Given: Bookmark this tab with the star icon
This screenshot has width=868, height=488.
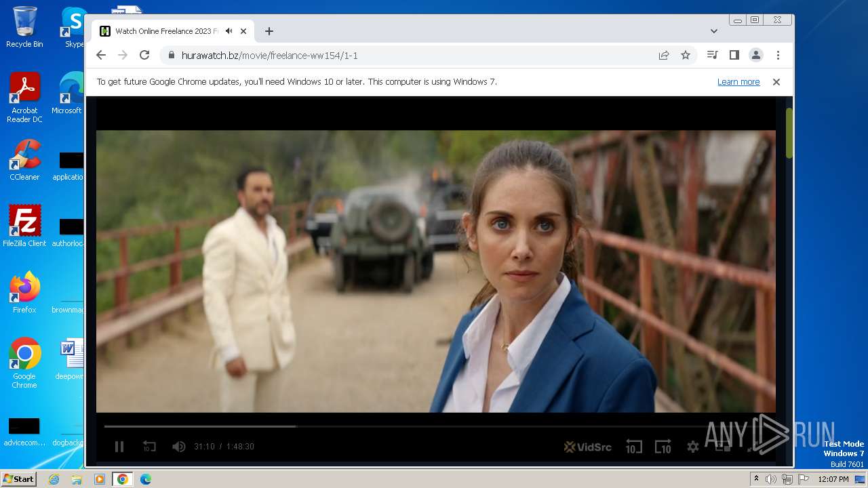Looking at the screenshot, I should (686, 56).
